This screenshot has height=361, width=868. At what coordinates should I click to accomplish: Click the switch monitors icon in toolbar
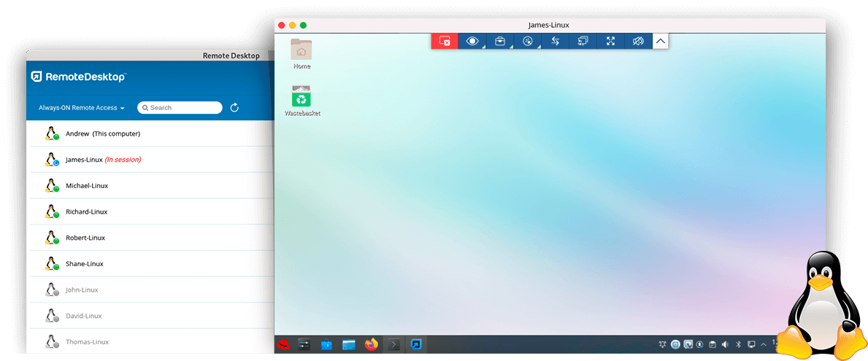click(x=583, y=42)
